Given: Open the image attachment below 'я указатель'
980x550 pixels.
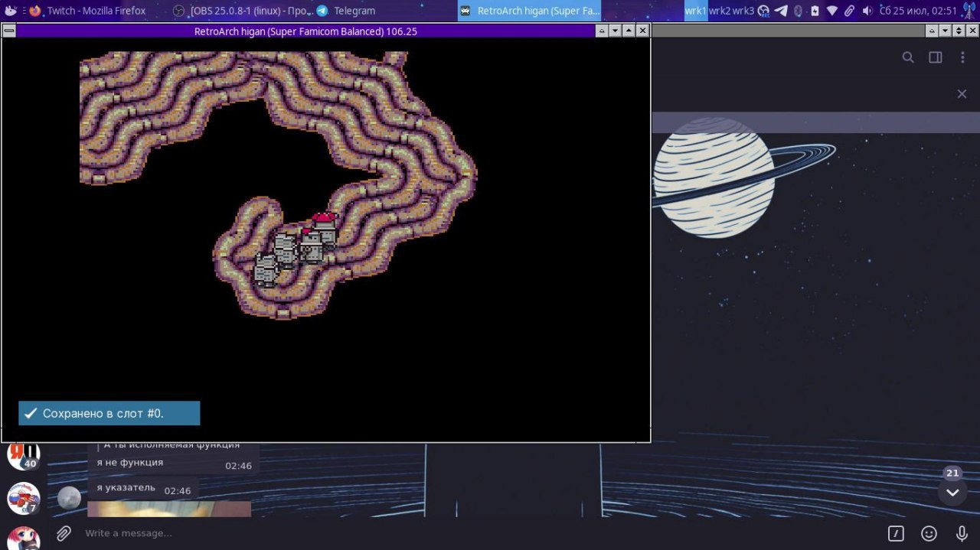Looking at the screenshot, I should click(x=169, y=509).
